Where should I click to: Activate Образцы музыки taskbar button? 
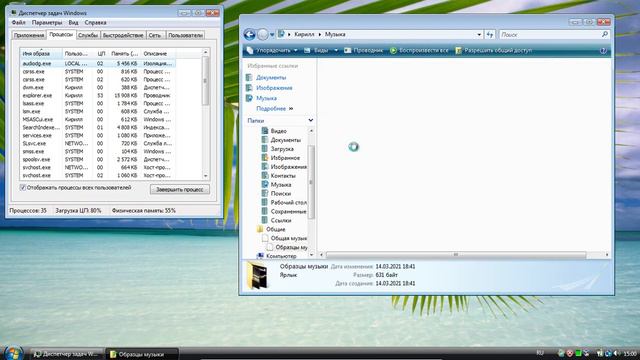click(x=142, y=354)
